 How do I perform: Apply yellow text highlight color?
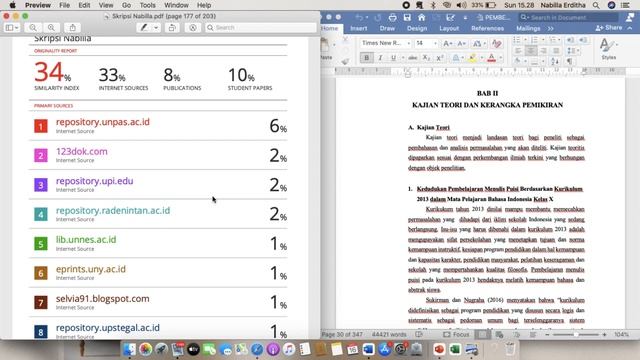(473, 58)
